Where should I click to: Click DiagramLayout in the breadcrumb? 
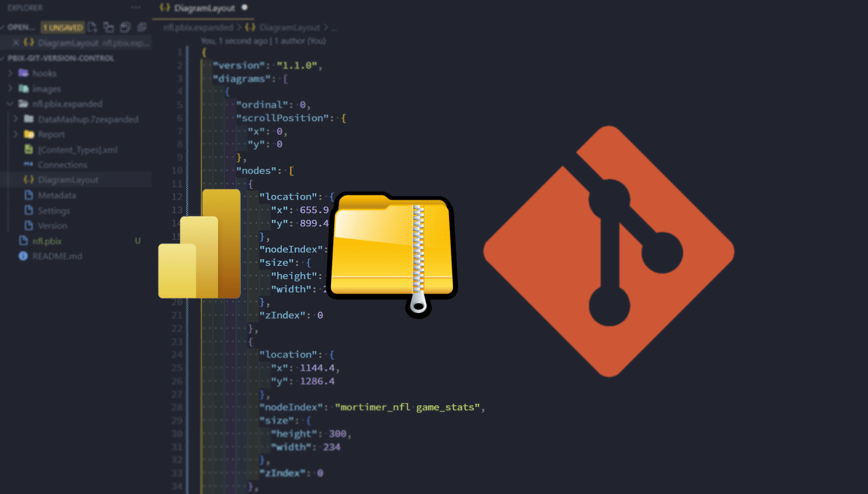(290, 27)
